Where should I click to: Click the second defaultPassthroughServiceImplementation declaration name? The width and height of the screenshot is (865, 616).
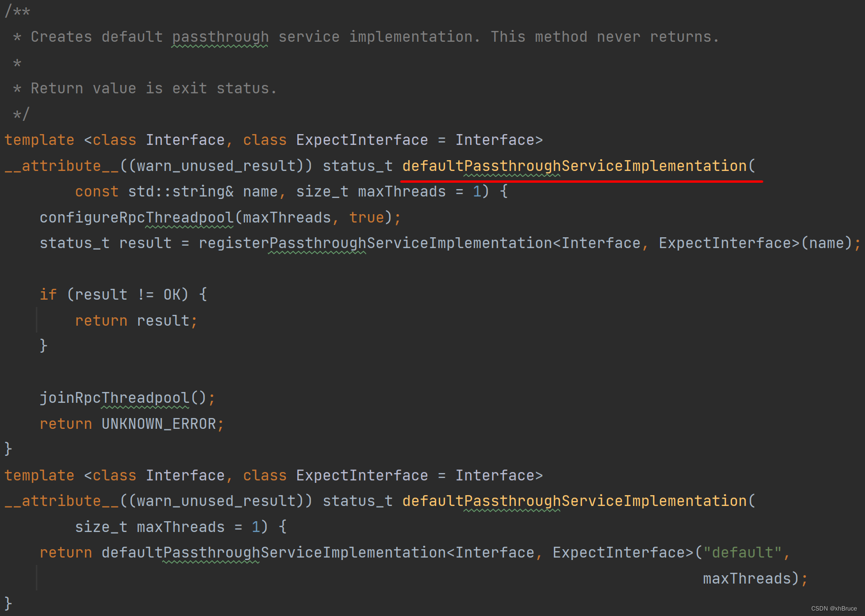click(x=575, y=501)
